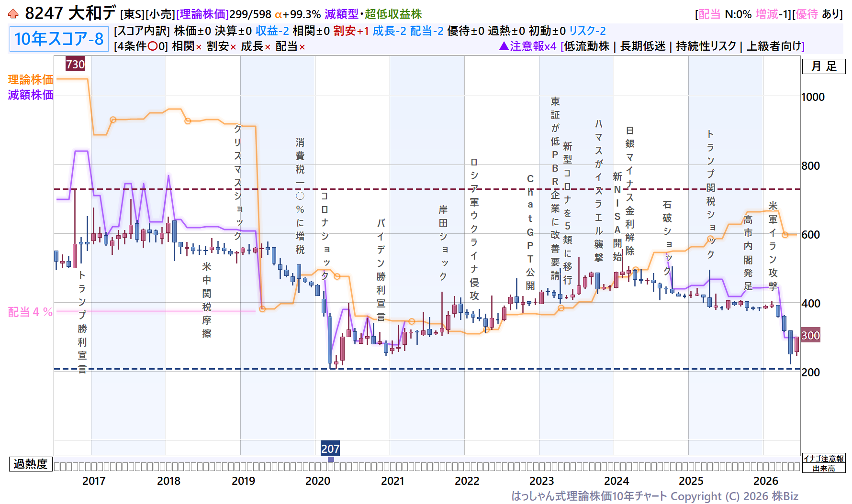
Task: Click the 米軍イラン攻撃 event label
Action: (x=773, y=246)
